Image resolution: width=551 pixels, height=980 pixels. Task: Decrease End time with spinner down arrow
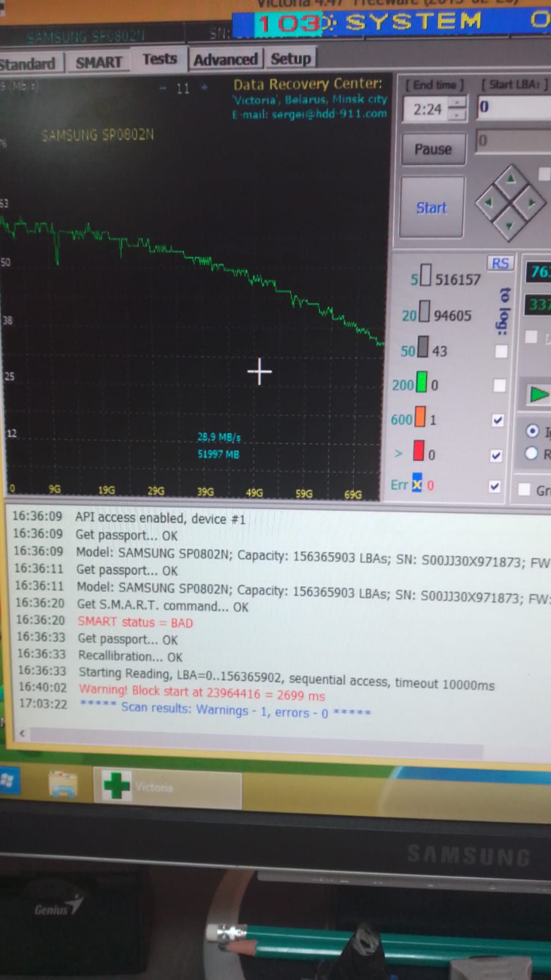(457, 115)
